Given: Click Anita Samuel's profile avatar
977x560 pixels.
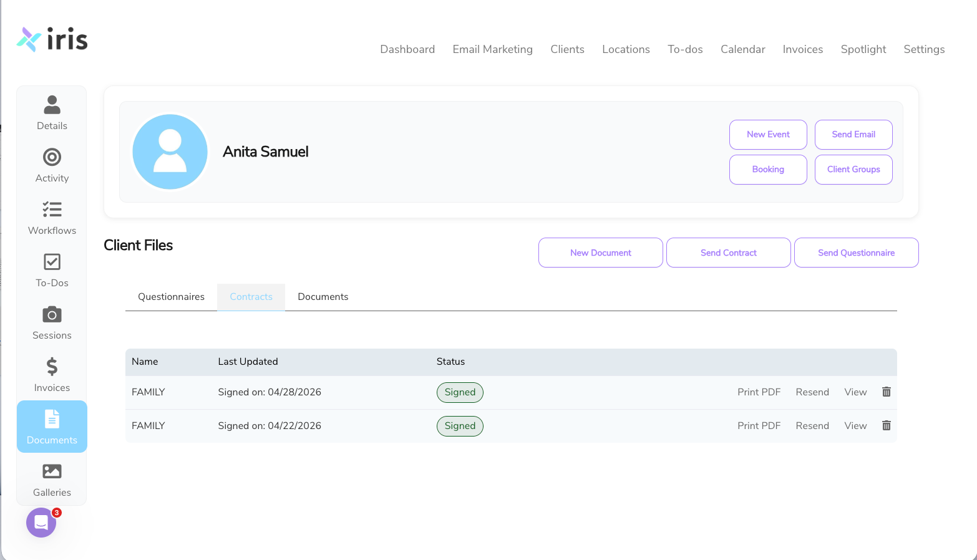Looking at the screenshot, I should coord(170,152).
